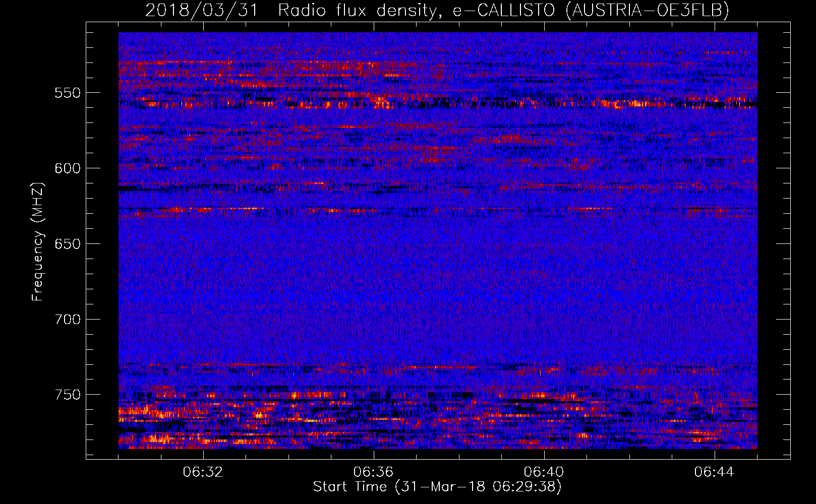Click the plot title with the date 2018/03/31
Viewport: 816px width, 504px height.
point(437,10)
